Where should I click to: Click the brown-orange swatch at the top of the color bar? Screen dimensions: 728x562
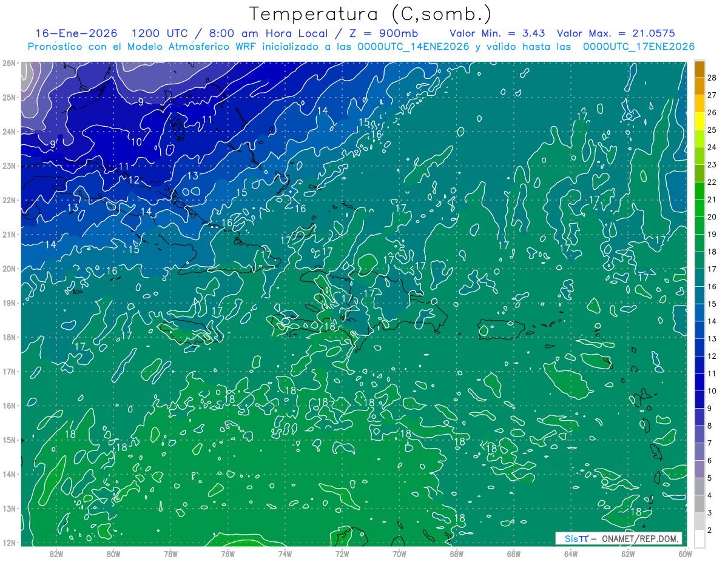[x=699, y=69]
